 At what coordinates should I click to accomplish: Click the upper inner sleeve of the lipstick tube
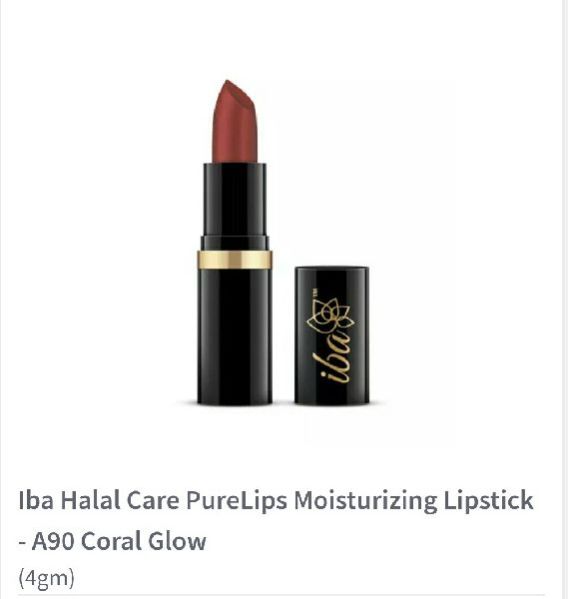point(235,199)
